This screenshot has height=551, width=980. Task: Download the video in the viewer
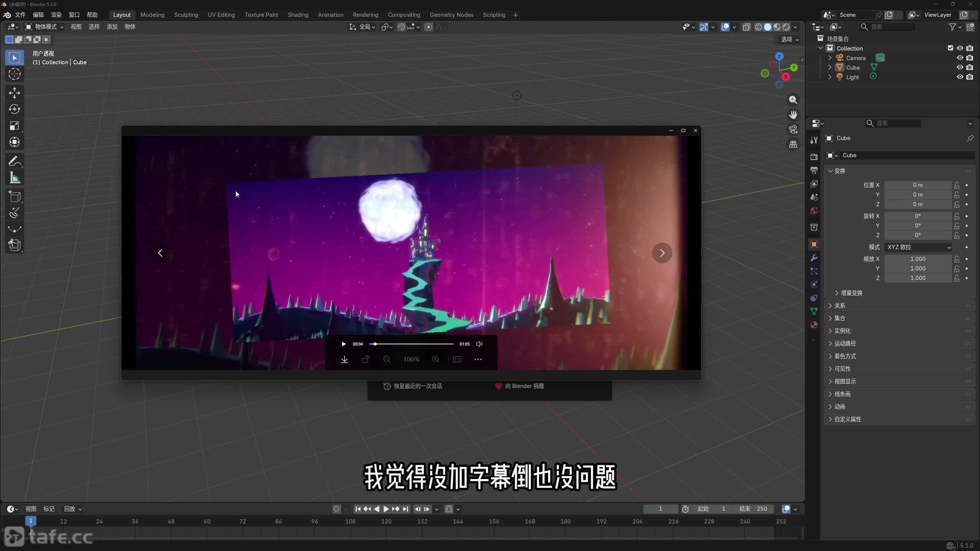tap(345, 359)
